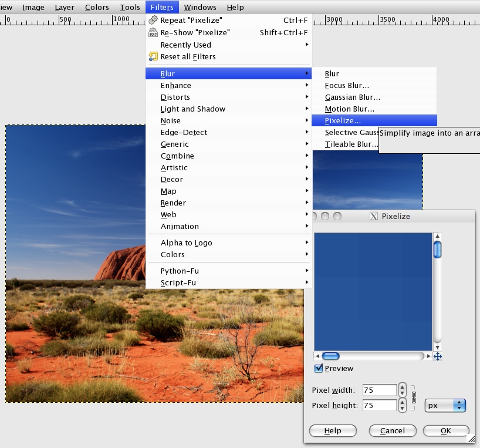Click the Pixel height stepper arrows
This screenshot has height=448, width=480.
click(x=402, y=405)
